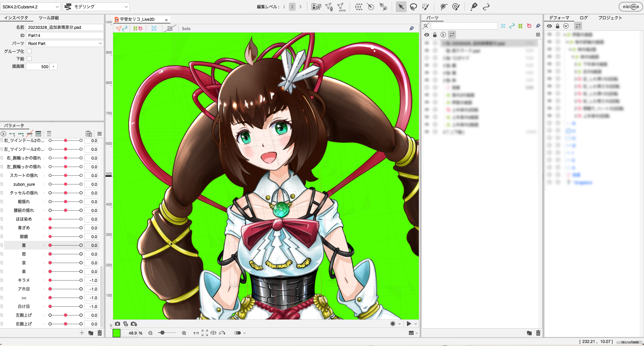644x346 pixels.
Task: Select the arrow selection tool
Action: (401, 7)
